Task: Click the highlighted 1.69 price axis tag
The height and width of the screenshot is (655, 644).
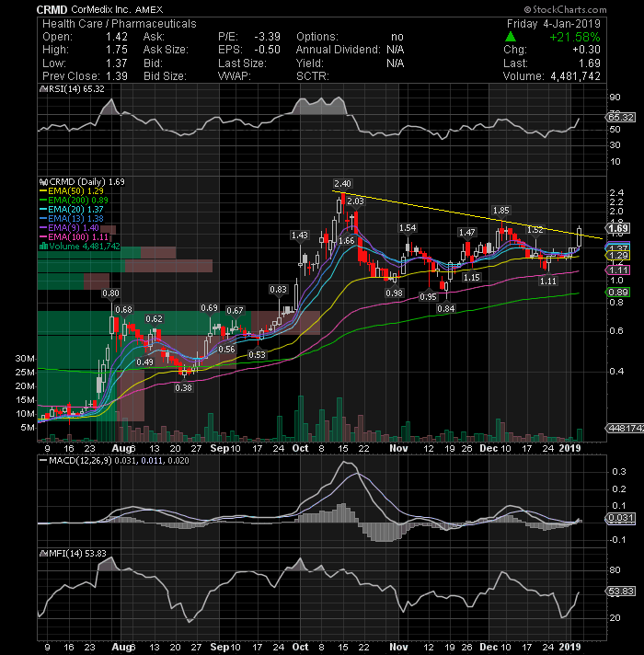Action: [x=618, y=228]
